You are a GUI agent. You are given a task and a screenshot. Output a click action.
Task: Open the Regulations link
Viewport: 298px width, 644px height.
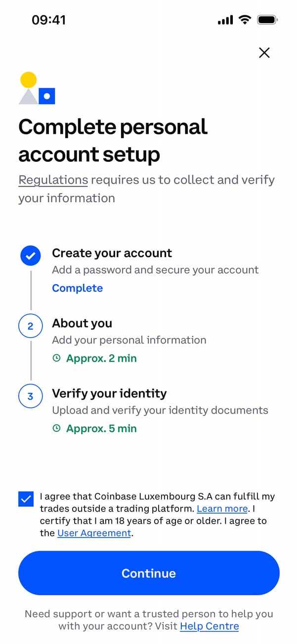click(x=53, y=180)
